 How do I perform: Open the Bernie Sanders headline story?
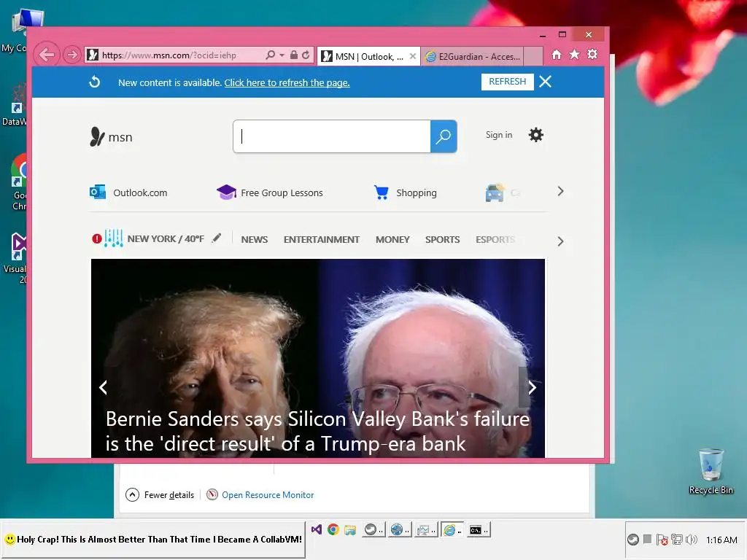coord(318,432)
